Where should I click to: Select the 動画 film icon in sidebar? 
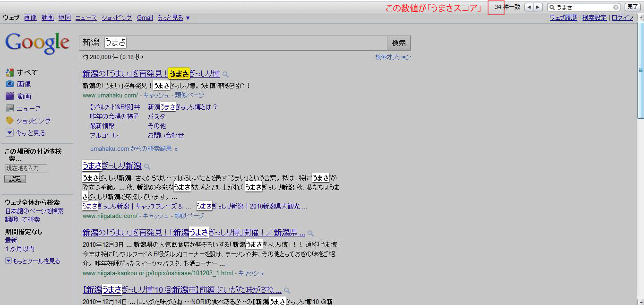coord(9,96)
